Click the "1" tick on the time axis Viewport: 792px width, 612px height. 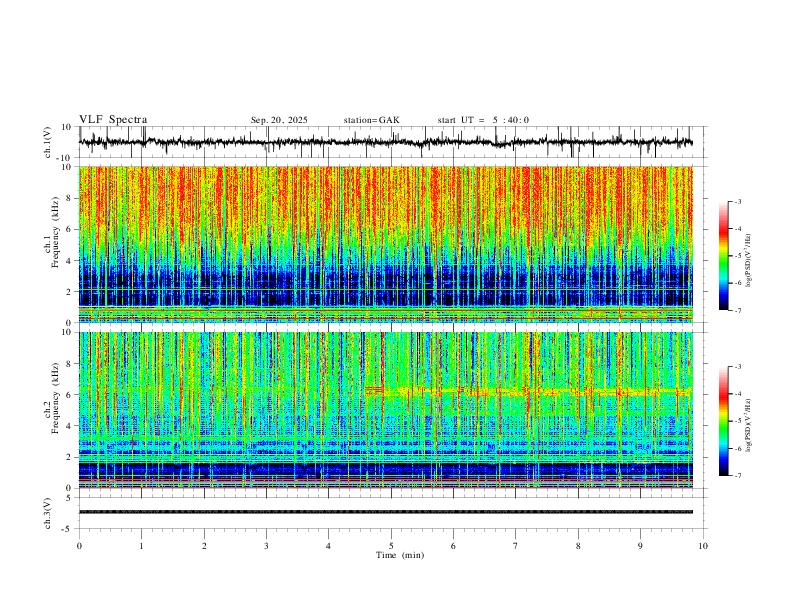141,546
